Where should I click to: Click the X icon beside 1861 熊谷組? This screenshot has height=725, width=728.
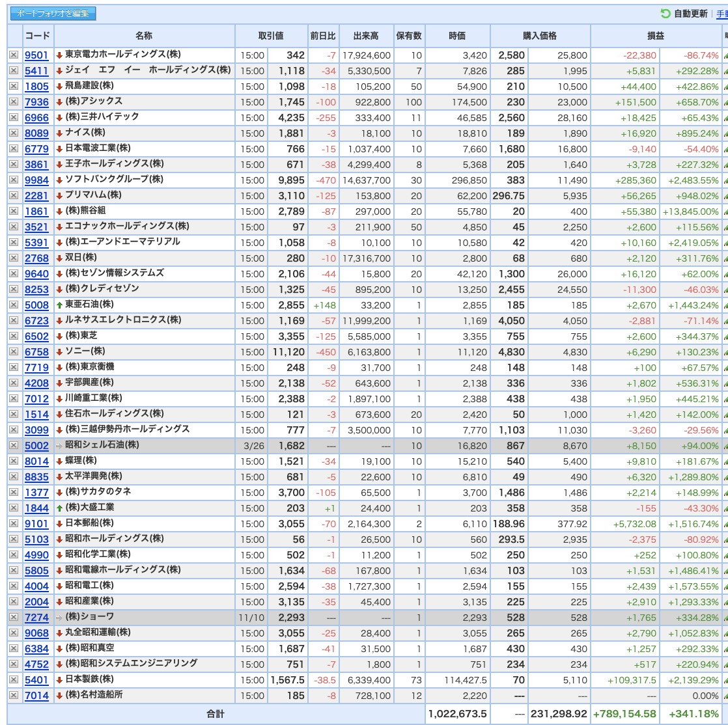(x=14, y=212)
